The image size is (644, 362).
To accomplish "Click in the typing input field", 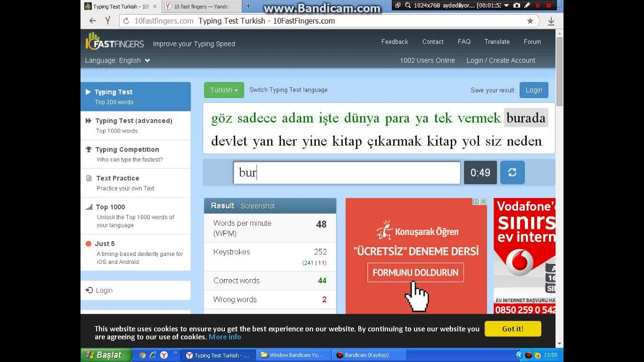I will point(347,172).
